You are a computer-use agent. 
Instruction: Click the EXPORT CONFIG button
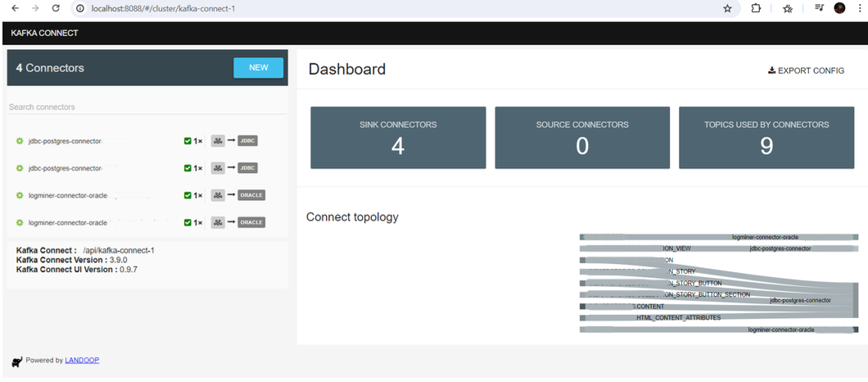pyautogui.click(x=806, y=70)
